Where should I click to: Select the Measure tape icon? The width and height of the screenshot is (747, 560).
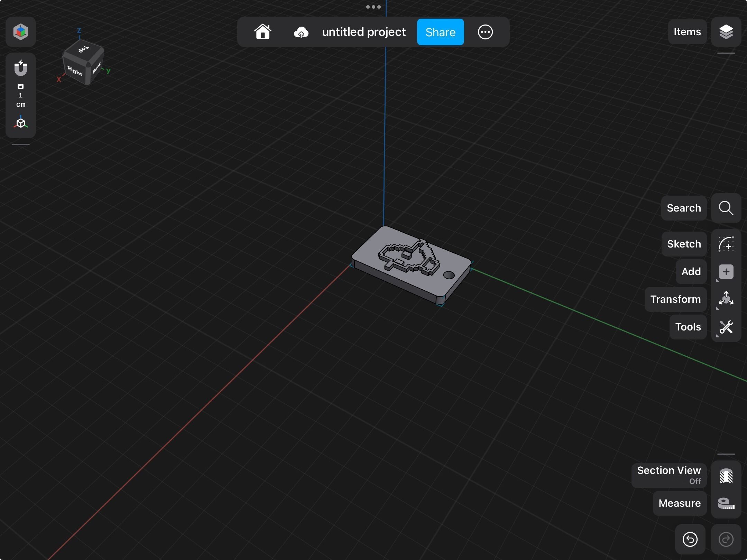coord(726,503)
